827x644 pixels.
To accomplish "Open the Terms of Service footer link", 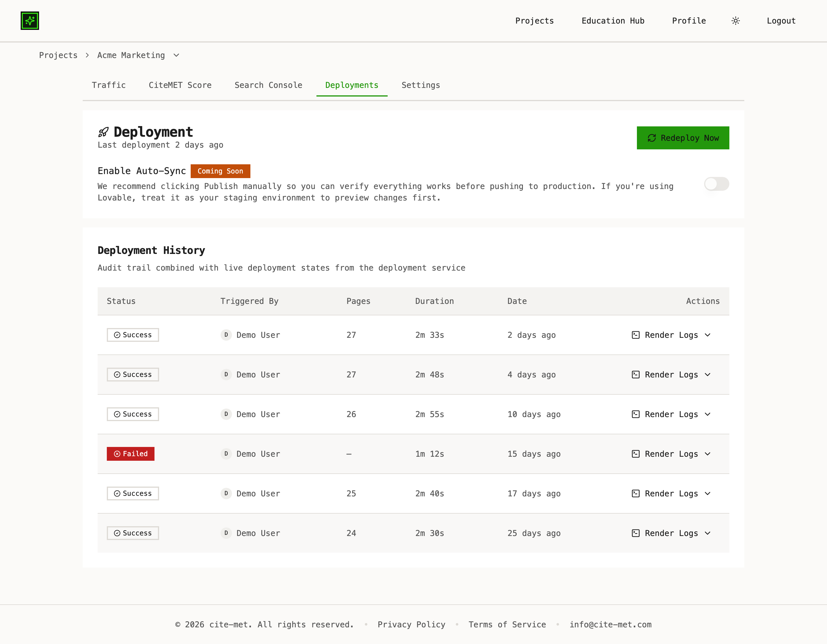I will (507, 625).
